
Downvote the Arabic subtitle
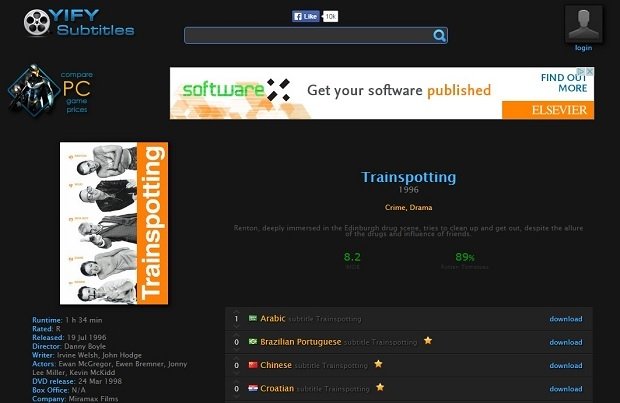coord(236,327)
